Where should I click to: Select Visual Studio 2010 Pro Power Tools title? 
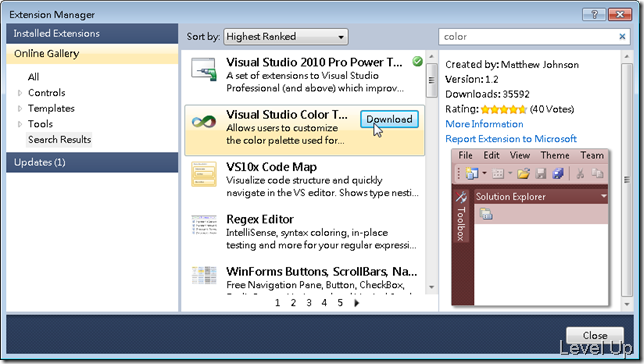[x=314, y=62]
